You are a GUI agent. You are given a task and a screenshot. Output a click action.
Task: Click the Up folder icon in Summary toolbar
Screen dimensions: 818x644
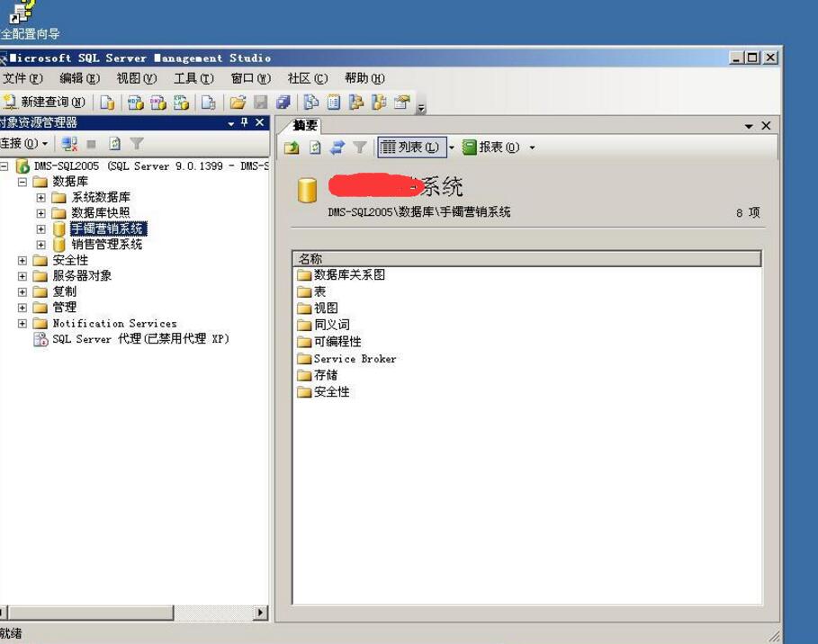[x=292, y=148]
